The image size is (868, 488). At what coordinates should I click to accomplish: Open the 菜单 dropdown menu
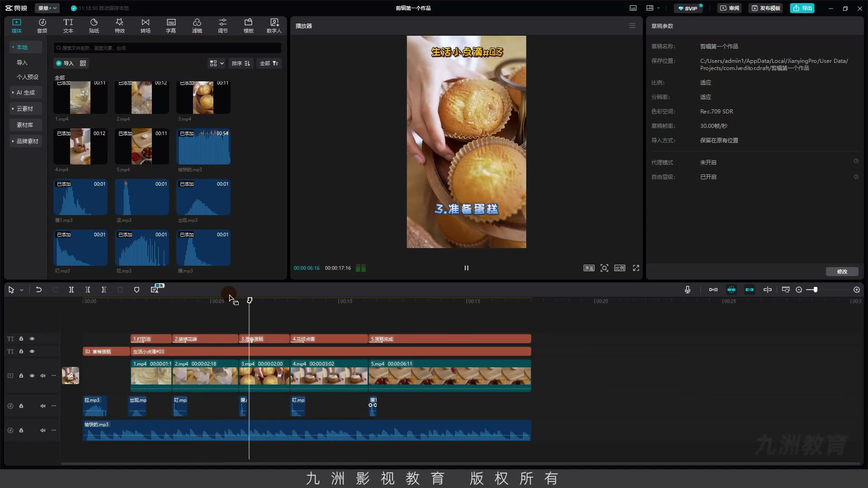pos(47,8)
